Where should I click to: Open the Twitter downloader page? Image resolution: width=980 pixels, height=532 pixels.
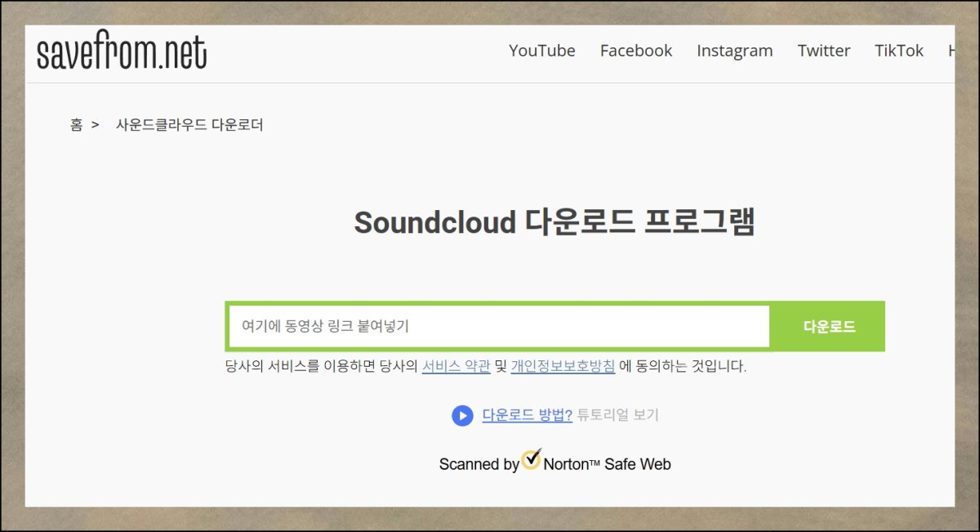click(x=824, y=51)
